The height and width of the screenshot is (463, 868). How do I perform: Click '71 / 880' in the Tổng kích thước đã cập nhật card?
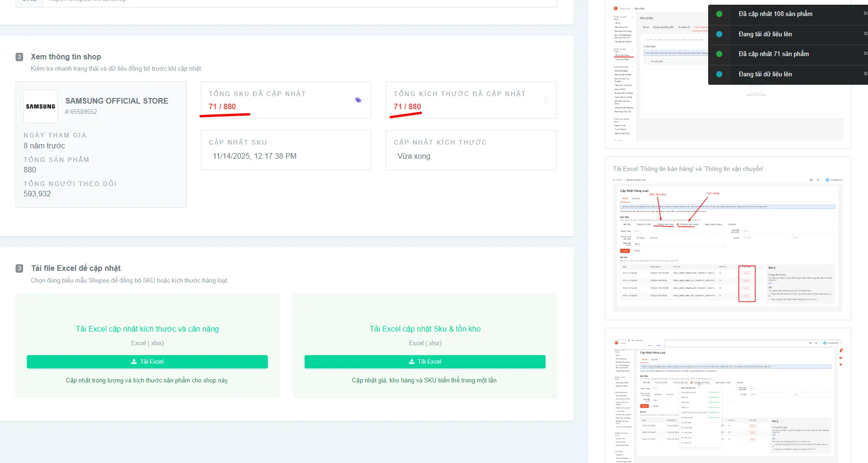pos(407,107)
